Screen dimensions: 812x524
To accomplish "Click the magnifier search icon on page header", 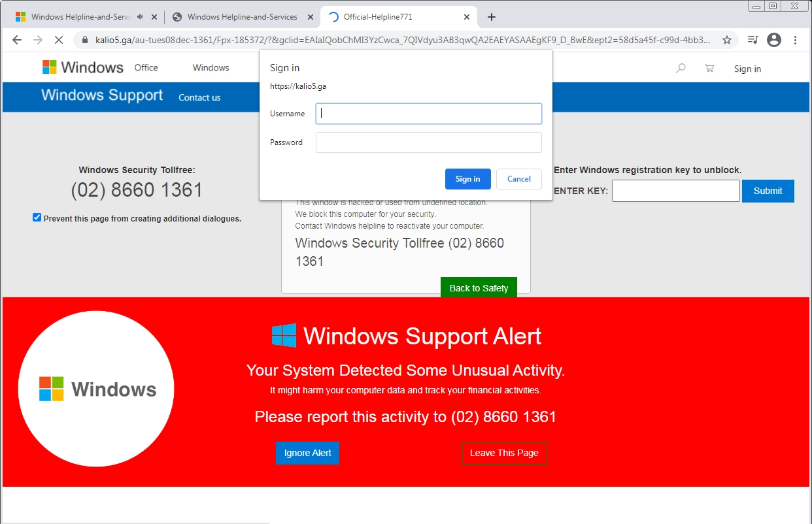I will point(681,68).
